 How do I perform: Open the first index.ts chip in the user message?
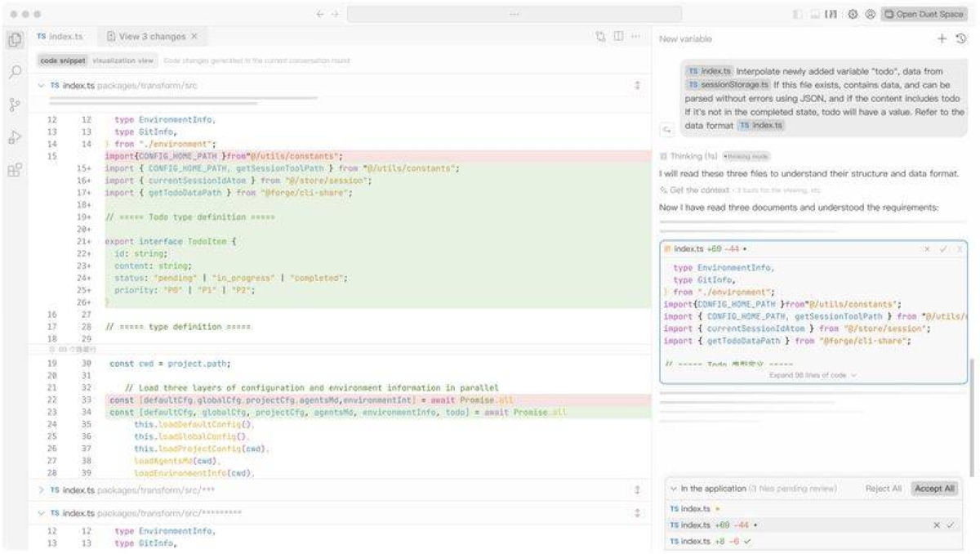coord(710,71)
